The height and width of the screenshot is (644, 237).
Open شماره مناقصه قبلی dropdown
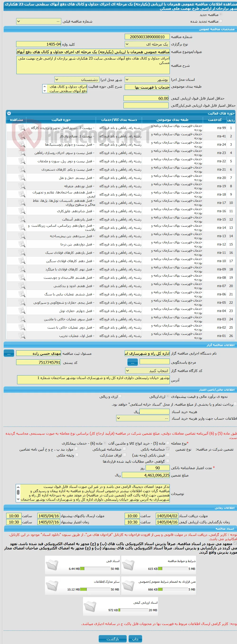(39, 21)
